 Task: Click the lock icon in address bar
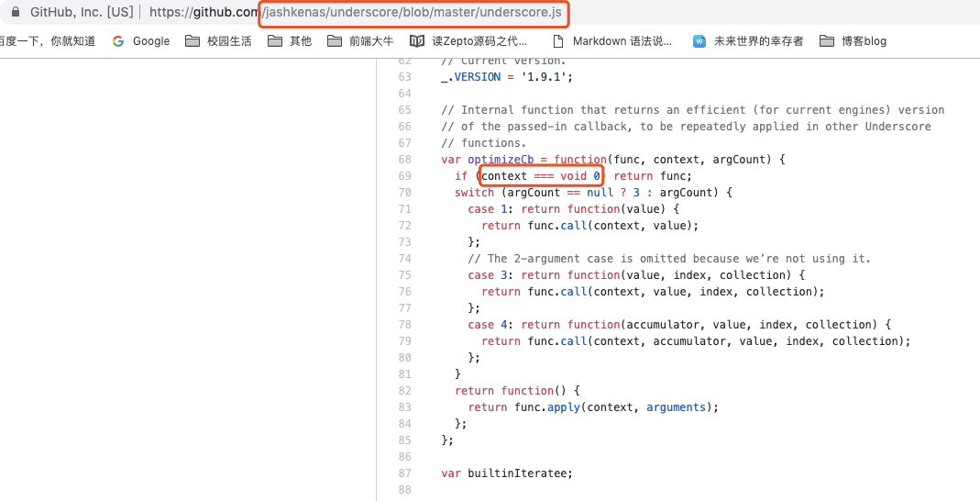(x=15, y=12)
